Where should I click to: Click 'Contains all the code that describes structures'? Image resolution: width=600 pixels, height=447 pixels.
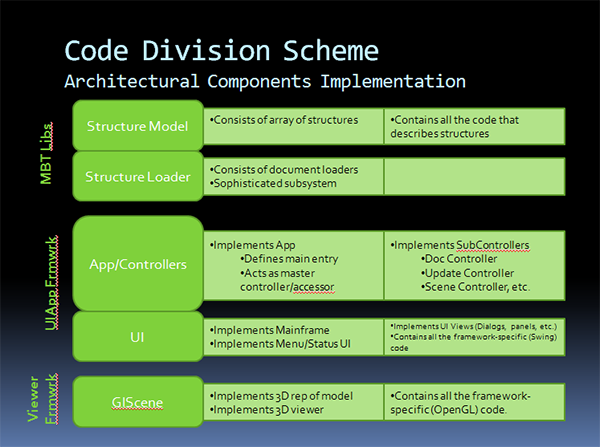pos(454,127)
